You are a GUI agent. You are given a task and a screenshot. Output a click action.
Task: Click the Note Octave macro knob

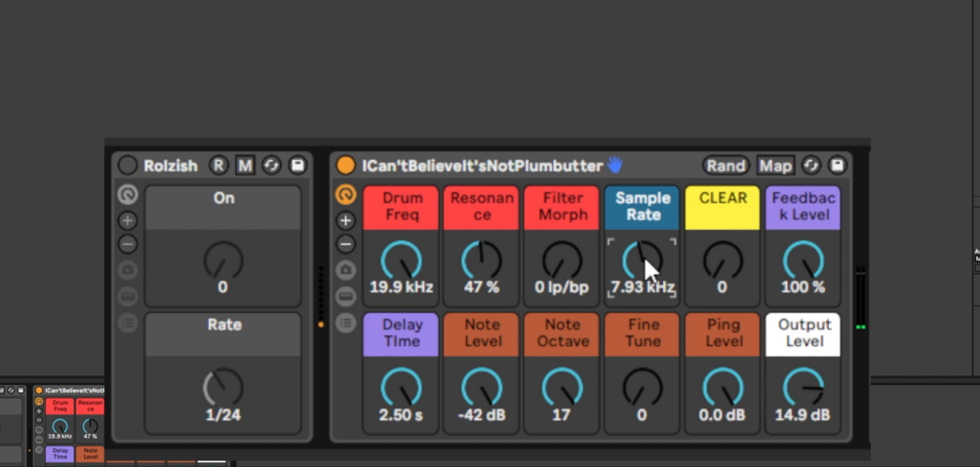pyautogui.click(x=562, y=388)
